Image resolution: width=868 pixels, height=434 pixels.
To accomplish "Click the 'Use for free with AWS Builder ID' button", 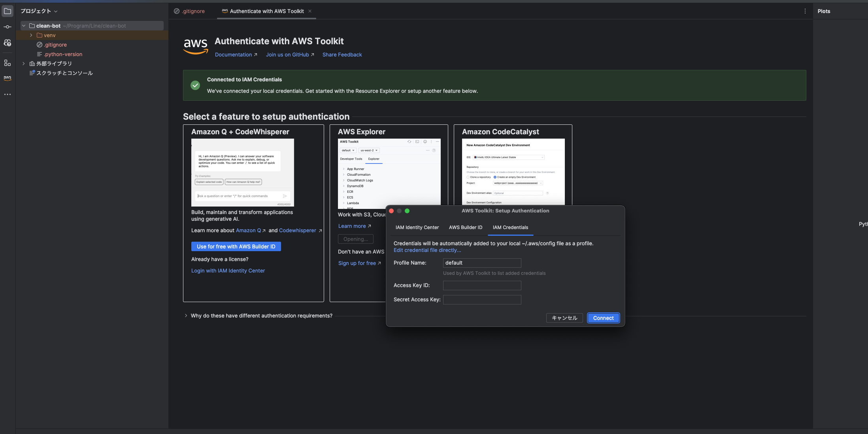I will point(236,246).
